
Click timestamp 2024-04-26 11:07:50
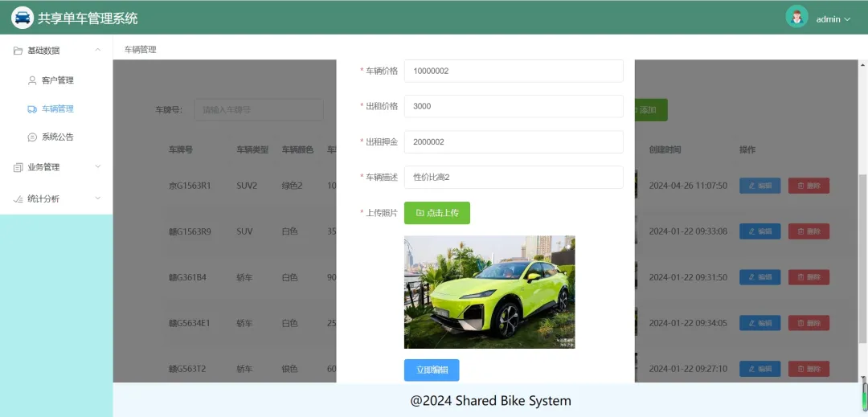coord(688,186)
